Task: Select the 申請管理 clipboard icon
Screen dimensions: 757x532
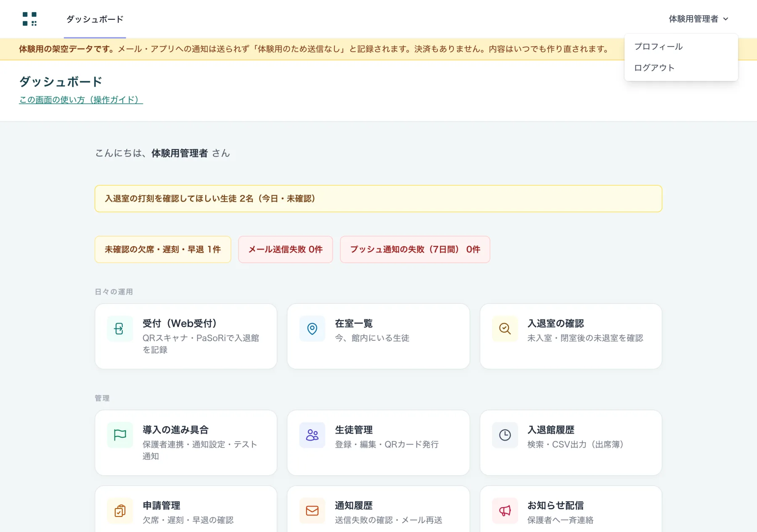Action: point(119,511)
